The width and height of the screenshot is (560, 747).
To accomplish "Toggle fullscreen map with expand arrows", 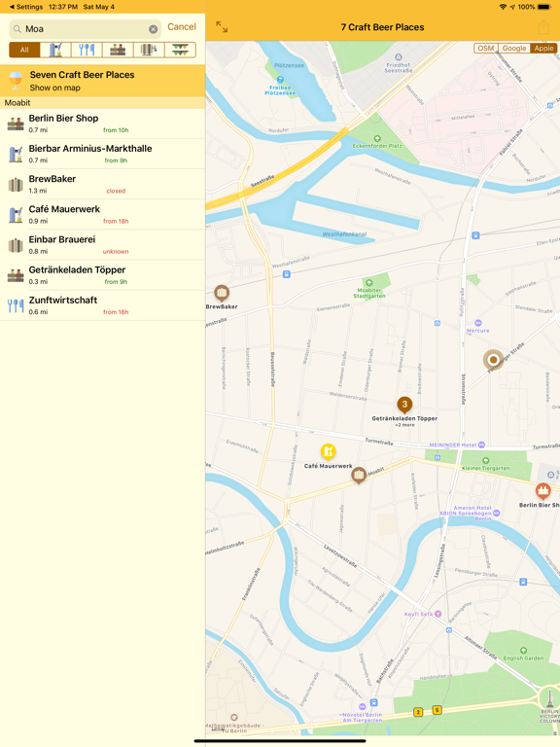I will [222, 26].
